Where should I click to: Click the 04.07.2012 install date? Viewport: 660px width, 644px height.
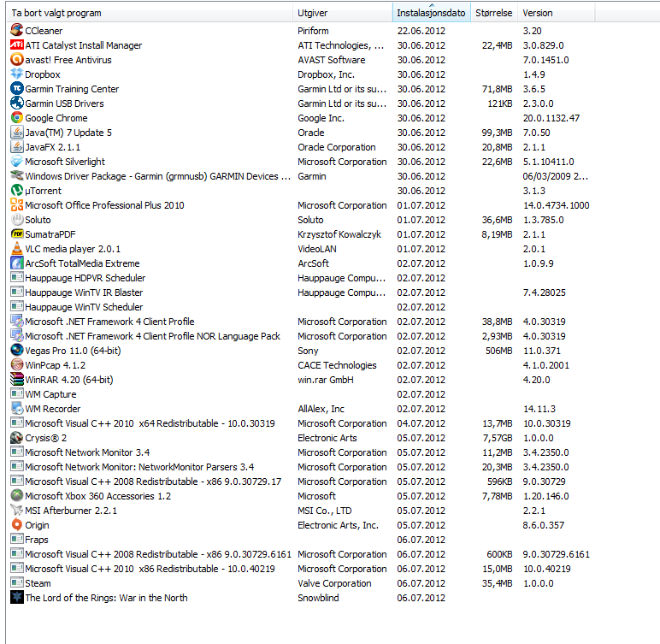421,423
